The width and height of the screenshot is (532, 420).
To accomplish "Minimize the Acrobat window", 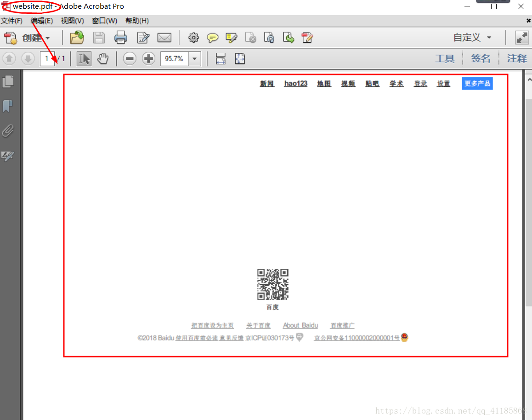I will (467, 6).
